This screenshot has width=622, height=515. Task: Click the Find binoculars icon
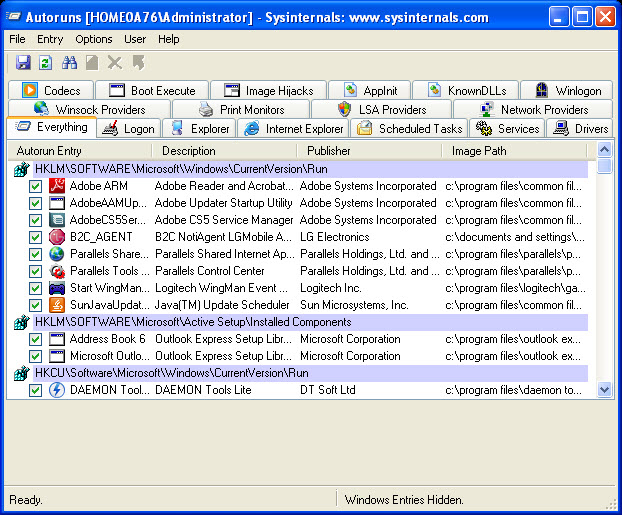coord(69,63)
